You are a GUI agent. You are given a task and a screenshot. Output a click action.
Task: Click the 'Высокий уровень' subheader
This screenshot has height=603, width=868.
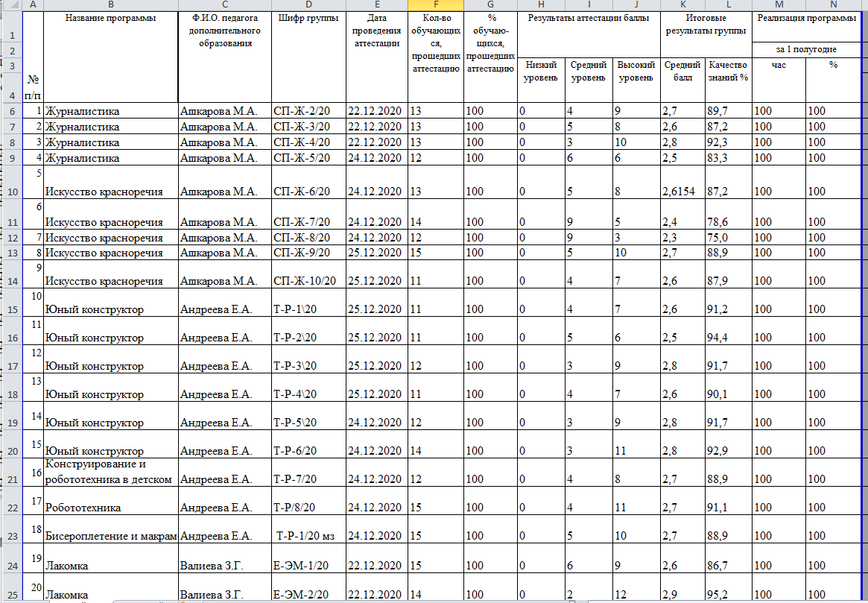point(636,80)
